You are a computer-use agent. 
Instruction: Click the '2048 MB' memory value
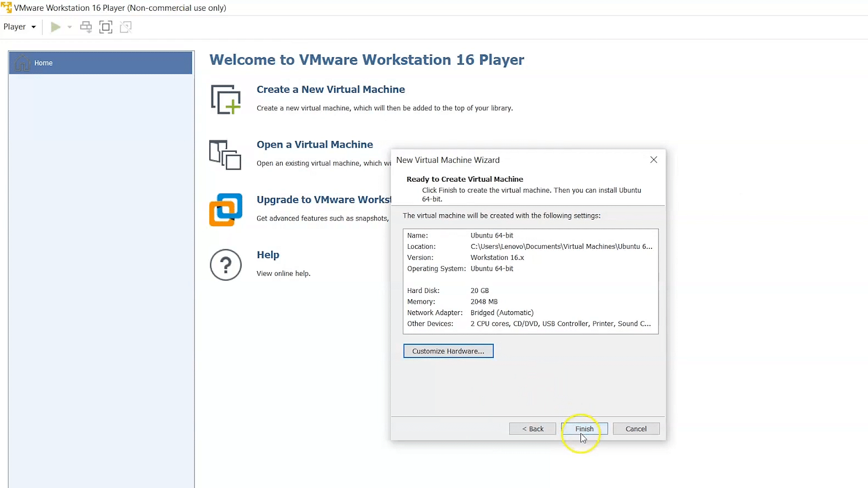[x=484, y=302]
